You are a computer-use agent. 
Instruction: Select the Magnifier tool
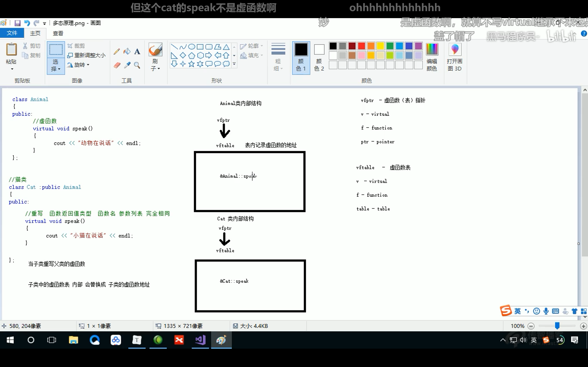(x=137, y=65)
